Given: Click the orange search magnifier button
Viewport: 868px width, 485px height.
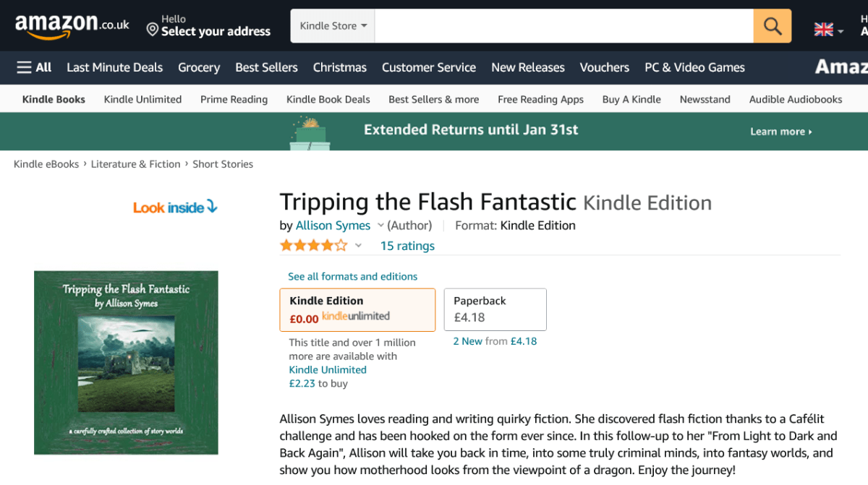Looking at the screenshot, I should click(x=772, y=26).
